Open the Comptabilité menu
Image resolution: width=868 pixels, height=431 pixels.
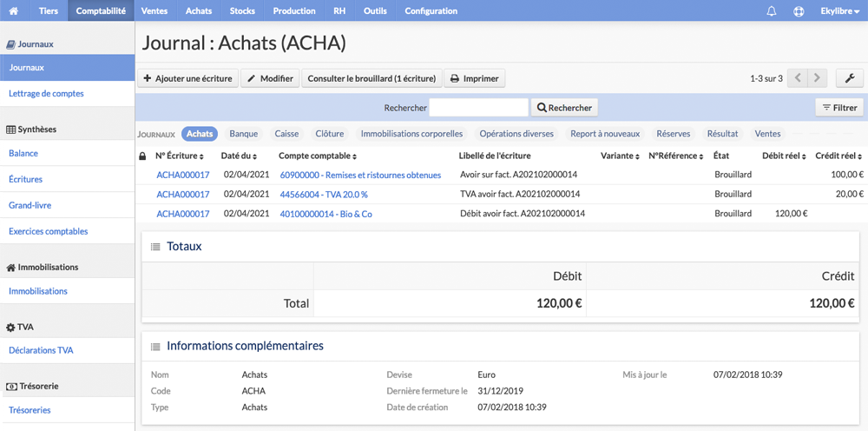point(101,11)
